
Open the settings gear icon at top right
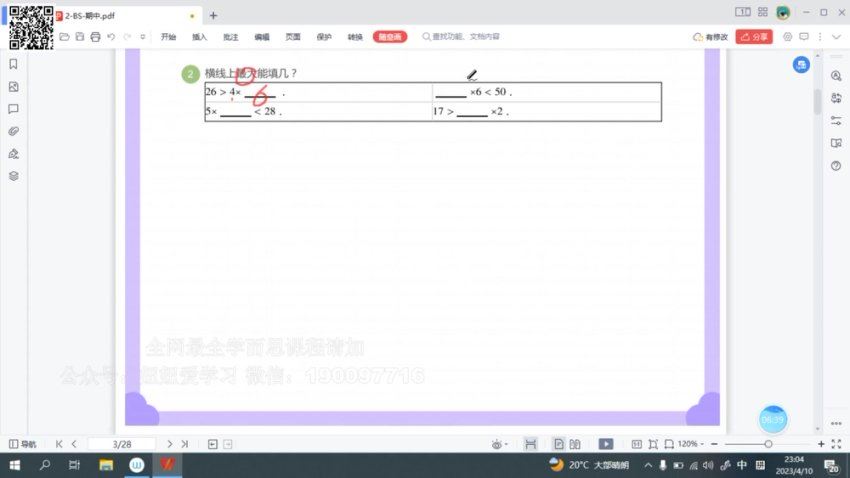pyautogui.click(x=788, y=37)
